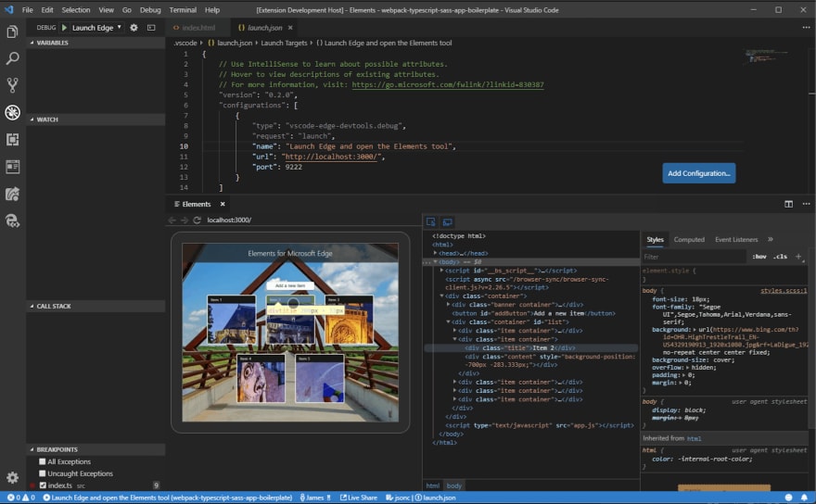Open the Source Control view

pyautogui.click(x=12, y=85)
